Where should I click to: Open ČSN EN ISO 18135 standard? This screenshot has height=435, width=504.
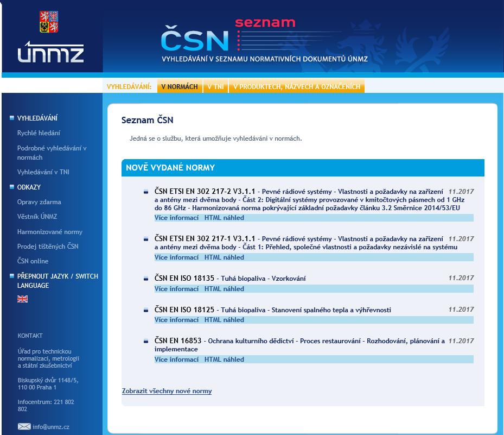[x=184, y=278]
